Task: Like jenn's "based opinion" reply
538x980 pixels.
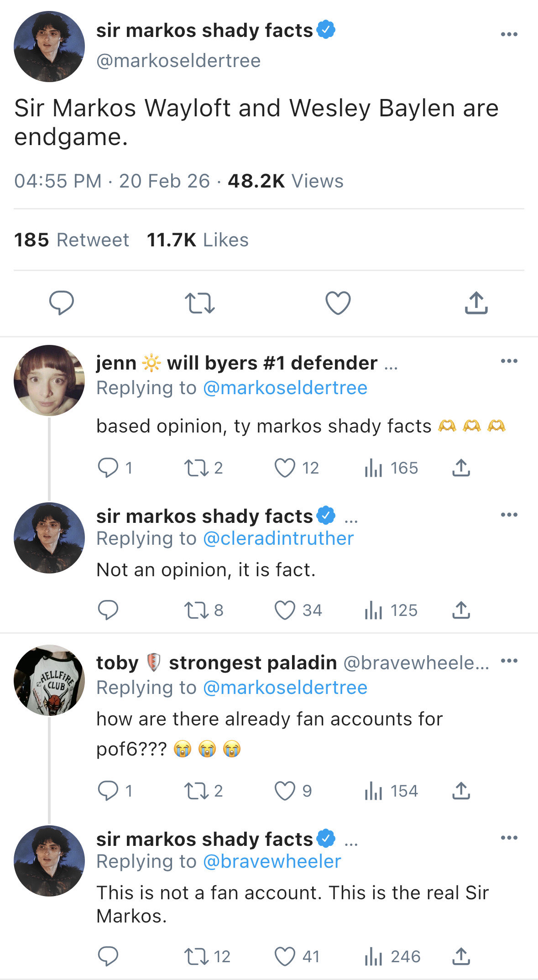Action: (x=285, y=468)
